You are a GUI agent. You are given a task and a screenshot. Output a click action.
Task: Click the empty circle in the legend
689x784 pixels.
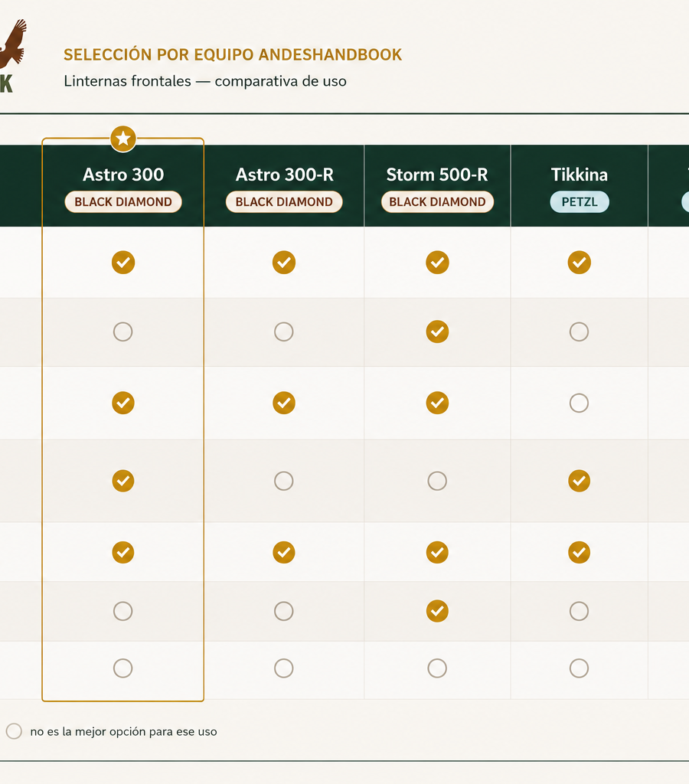(14, 731)
